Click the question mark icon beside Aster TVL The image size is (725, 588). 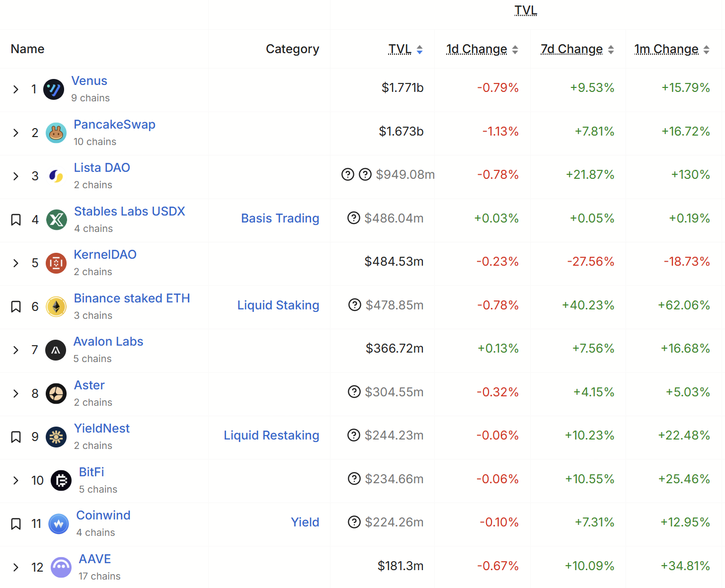pos(354,392)
